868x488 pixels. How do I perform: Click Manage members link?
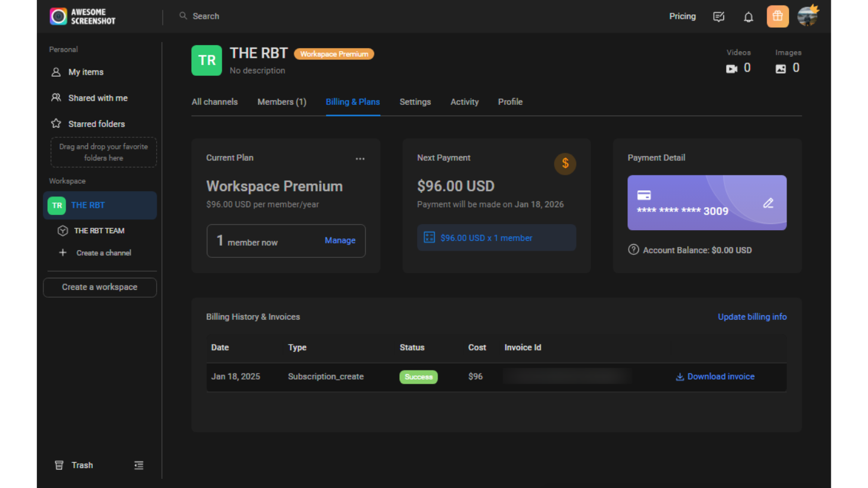point(340,240)
